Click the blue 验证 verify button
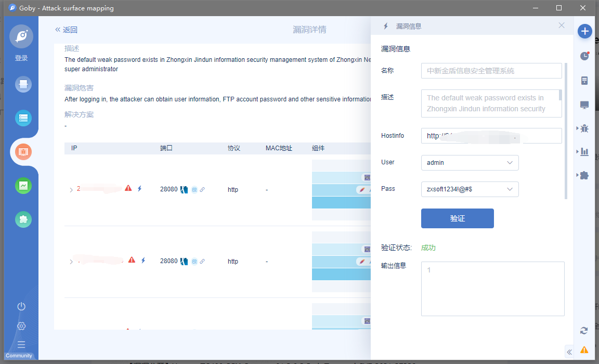Screen dimensions: 599x364 pos(457,218)
